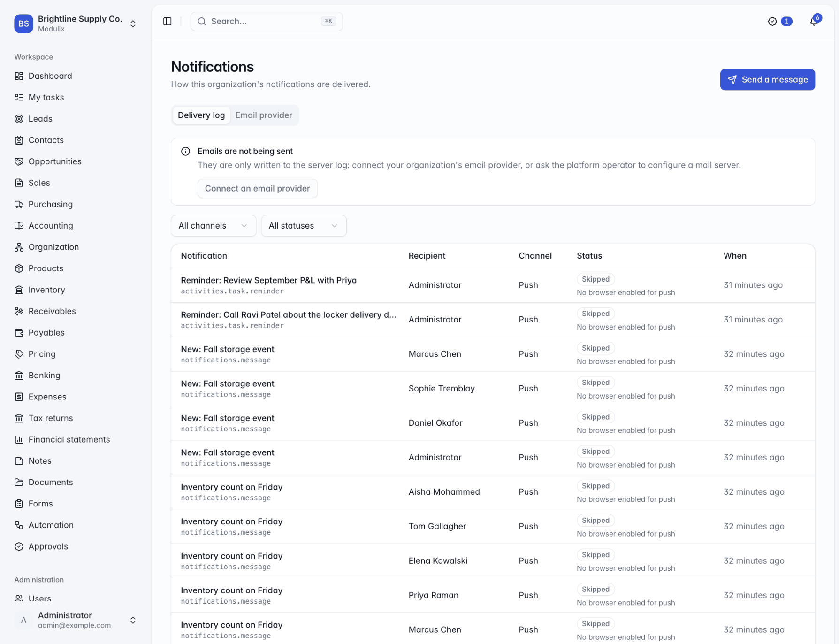Go to Sales in sidebar
Viewport: 839px width, 644px height.
point(76,183)
